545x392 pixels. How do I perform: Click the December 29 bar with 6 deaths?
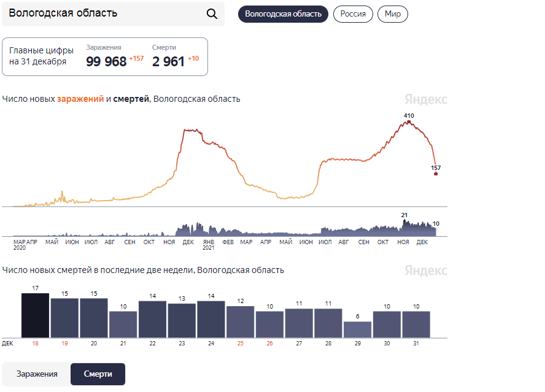357,329
